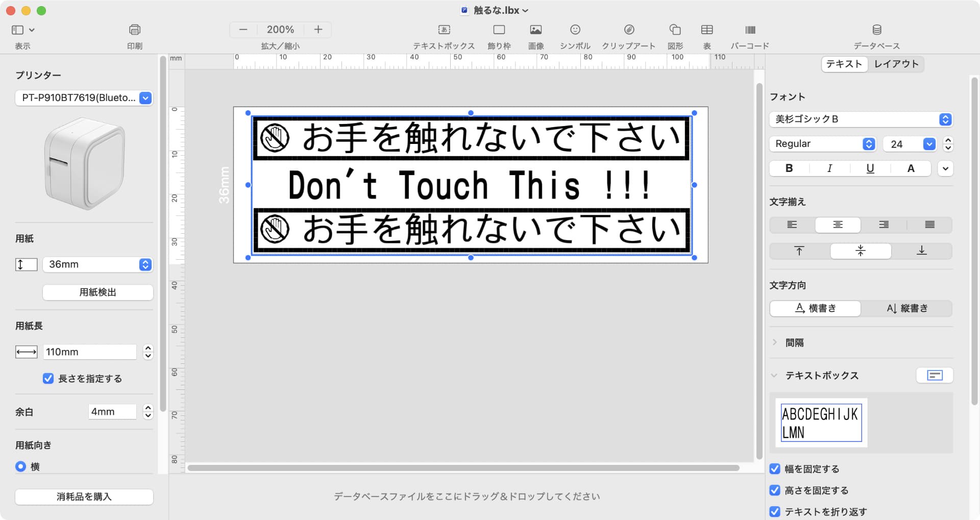Select the 縦書き text direction option
This screenshot has height=520, width=980.
906,308
